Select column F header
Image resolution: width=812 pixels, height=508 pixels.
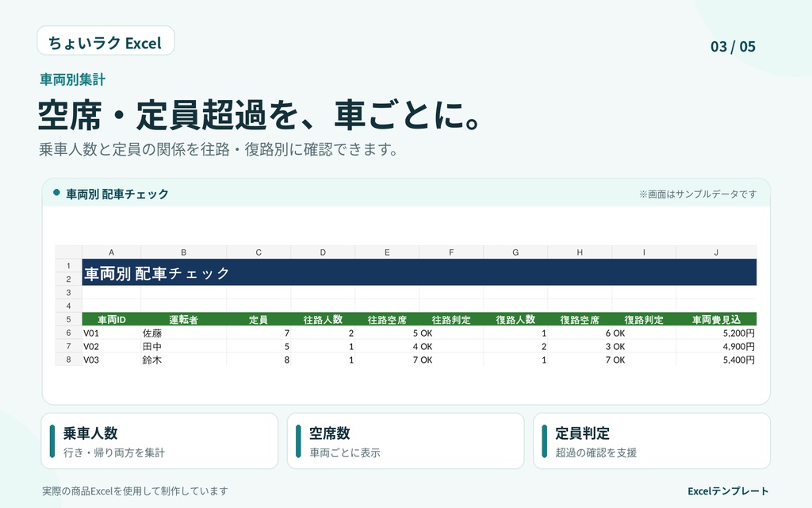(451, 252)
